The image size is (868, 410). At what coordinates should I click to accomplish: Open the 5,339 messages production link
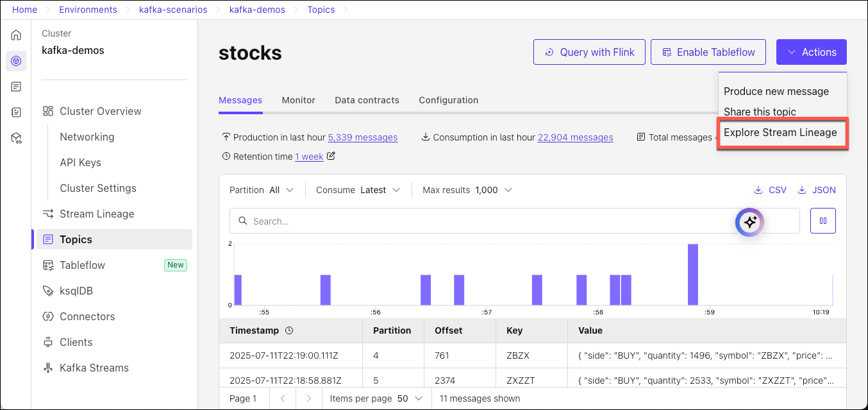pyautogui.click(x=362, y=137)
